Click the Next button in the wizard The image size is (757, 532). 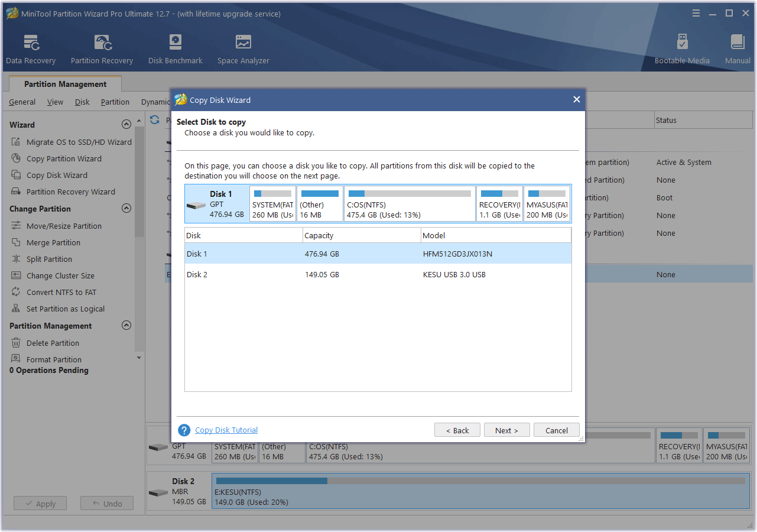click(x=506, y=430)
